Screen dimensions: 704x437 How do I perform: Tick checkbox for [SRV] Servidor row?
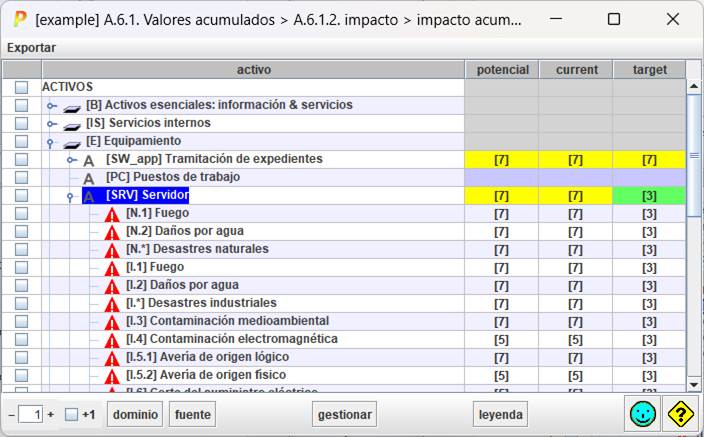(x=21, y=195)
